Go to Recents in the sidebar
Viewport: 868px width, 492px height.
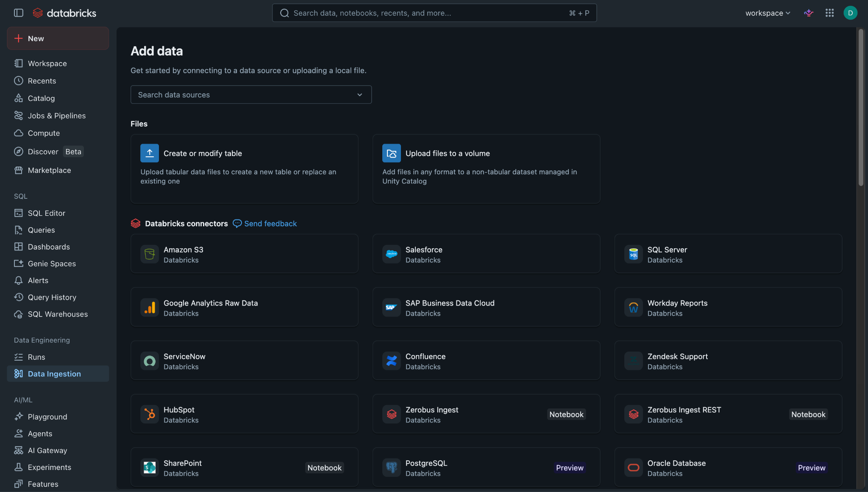coord(58,81)
